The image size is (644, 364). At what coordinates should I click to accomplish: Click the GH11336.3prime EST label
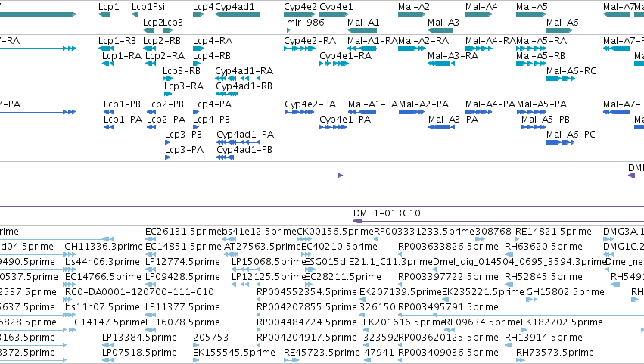104,247
